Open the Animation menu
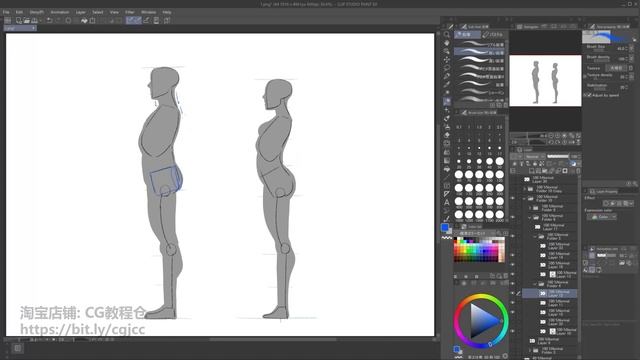 60,12
